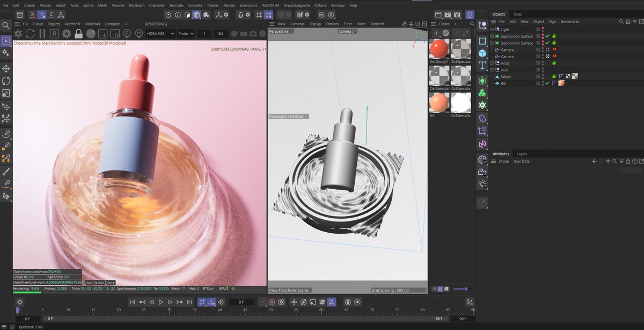Open Octane settings gear icon
This screenshot has width=644, height=330.
(x=66, y=33)
